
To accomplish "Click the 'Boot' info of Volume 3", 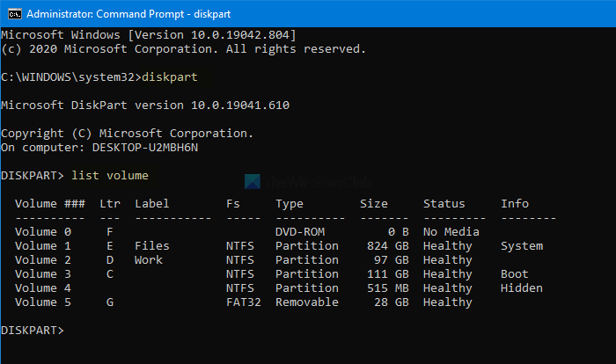I will click(x=515, y=274).
